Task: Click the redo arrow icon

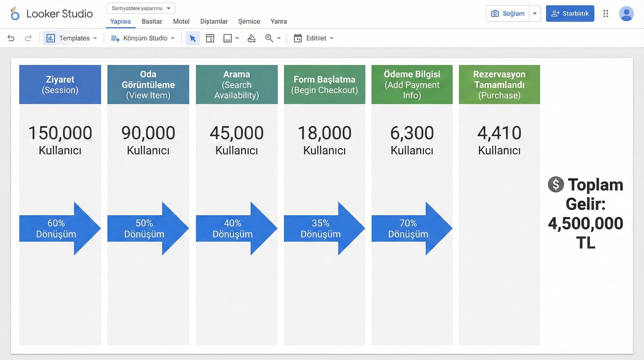Action: pos(28,38)
